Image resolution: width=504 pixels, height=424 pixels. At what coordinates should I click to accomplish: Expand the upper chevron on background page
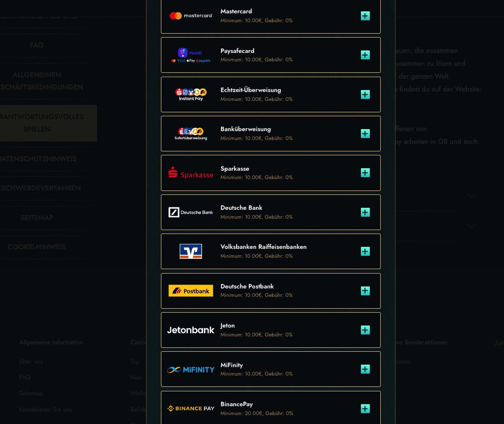472,195
